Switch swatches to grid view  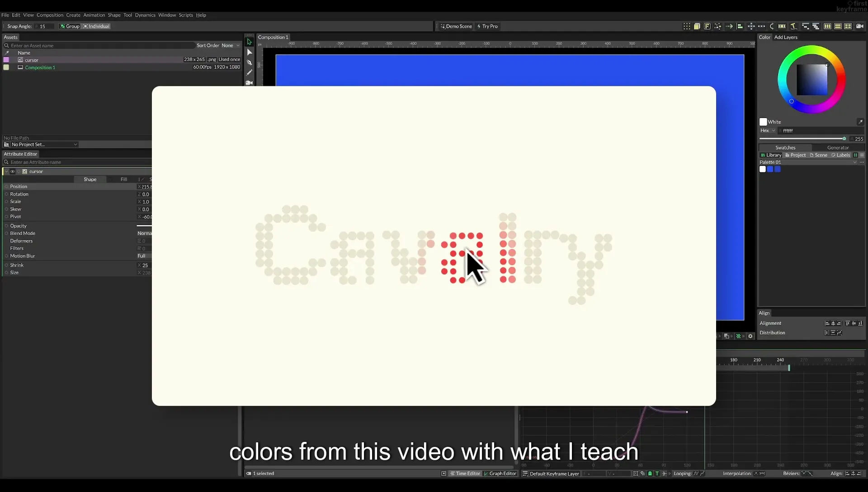click(855, 155)
